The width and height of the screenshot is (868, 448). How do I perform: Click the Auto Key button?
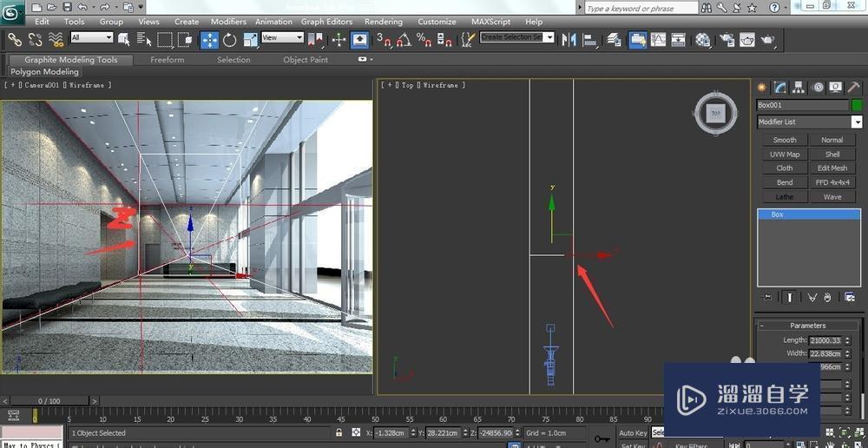click(633, 433)
